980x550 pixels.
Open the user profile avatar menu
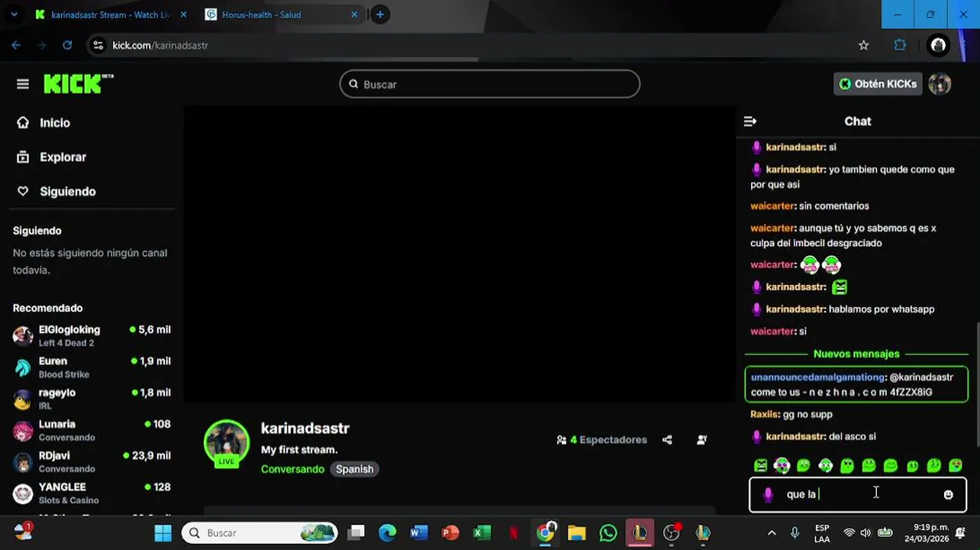point(940,84)
